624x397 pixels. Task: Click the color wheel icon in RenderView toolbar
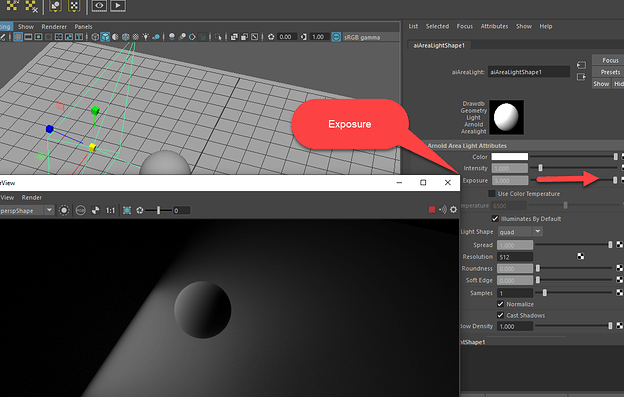pos(96,210)
